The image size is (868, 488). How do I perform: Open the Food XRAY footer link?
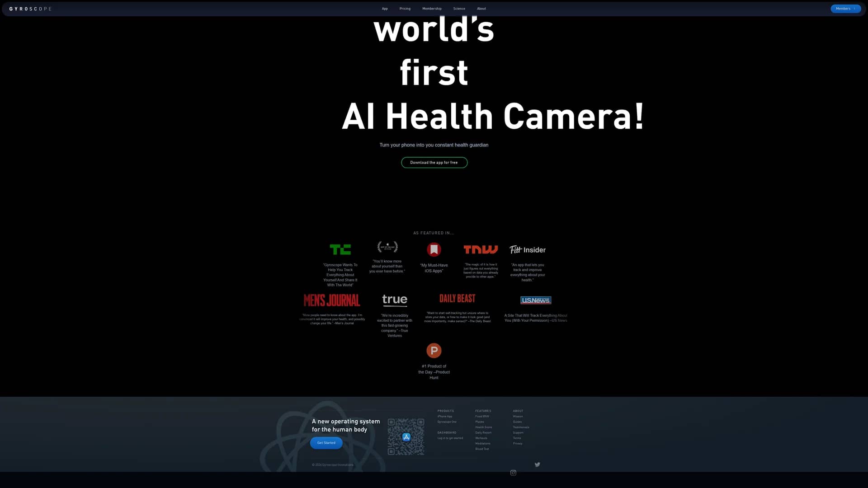point(482,417)
